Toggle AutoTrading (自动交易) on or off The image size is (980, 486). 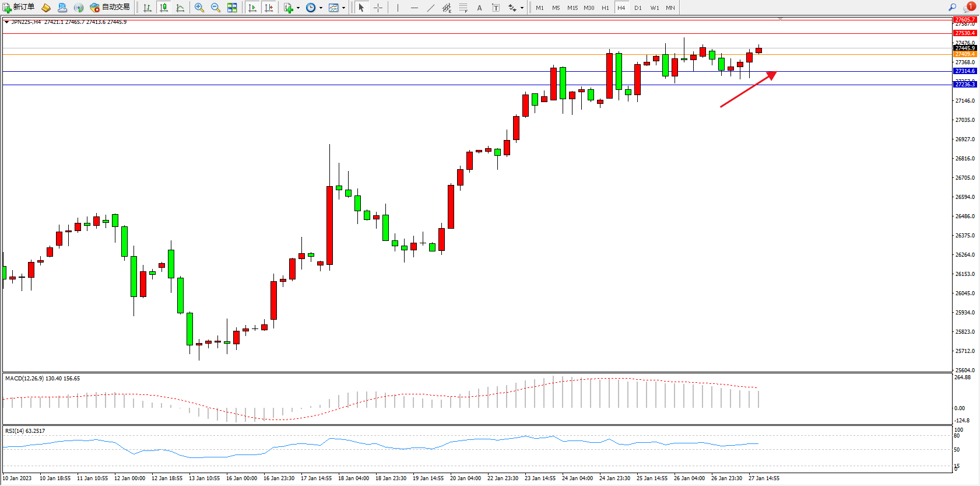[110, 8]
